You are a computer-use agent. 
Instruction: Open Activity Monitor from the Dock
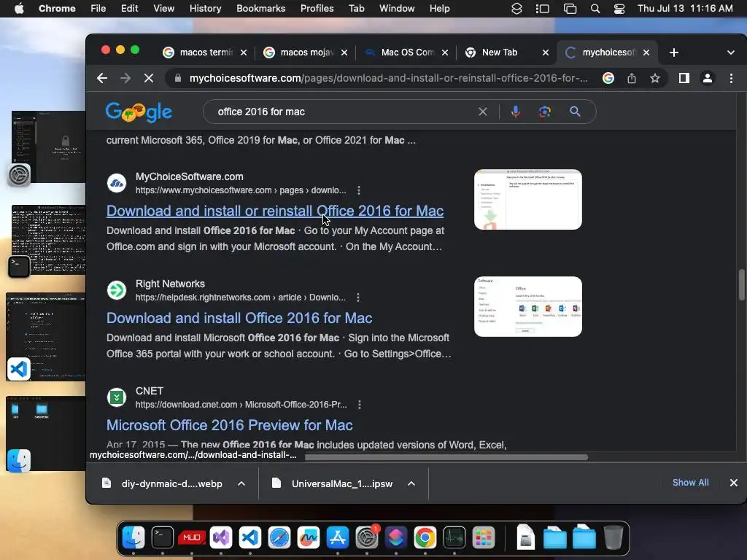[x=454, y=537]
